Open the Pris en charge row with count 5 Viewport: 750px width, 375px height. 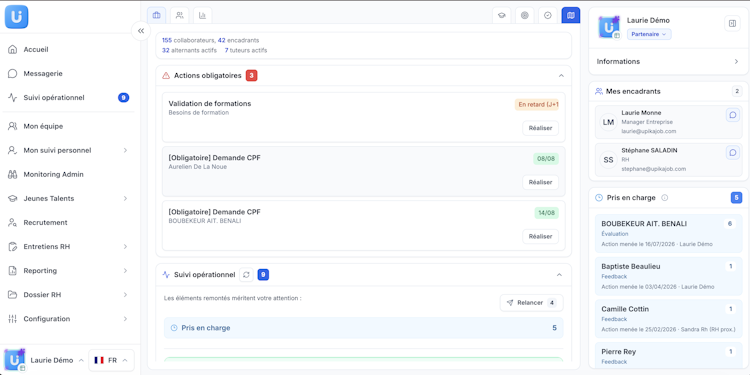[364, 328]
